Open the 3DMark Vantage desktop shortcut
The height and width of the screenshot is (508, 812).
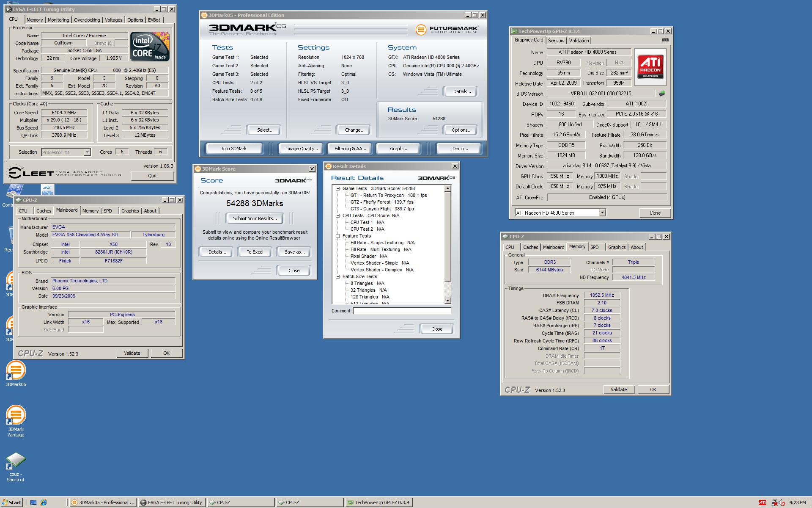pyautogui.click(x=16, y=421)
